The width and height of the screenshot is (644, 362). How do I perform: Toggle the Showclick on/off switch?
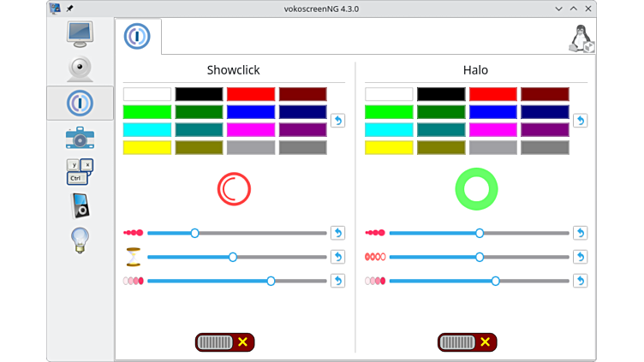[x=225, y=342]
